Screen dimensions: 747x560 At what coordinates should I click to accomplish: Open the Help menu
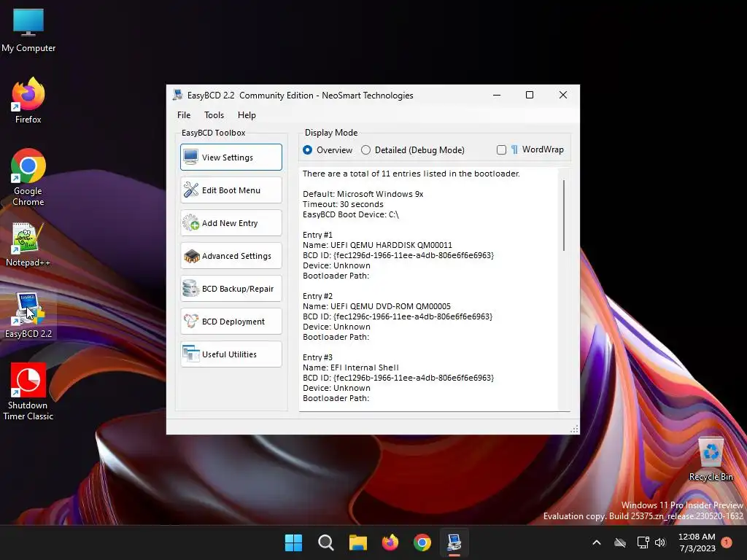click(x=247, y=114)
